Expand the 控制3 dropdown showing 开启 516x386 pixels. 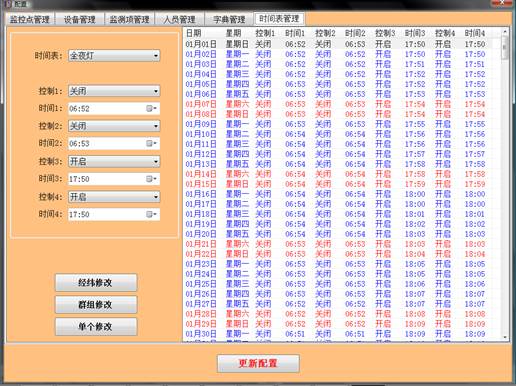114,162
